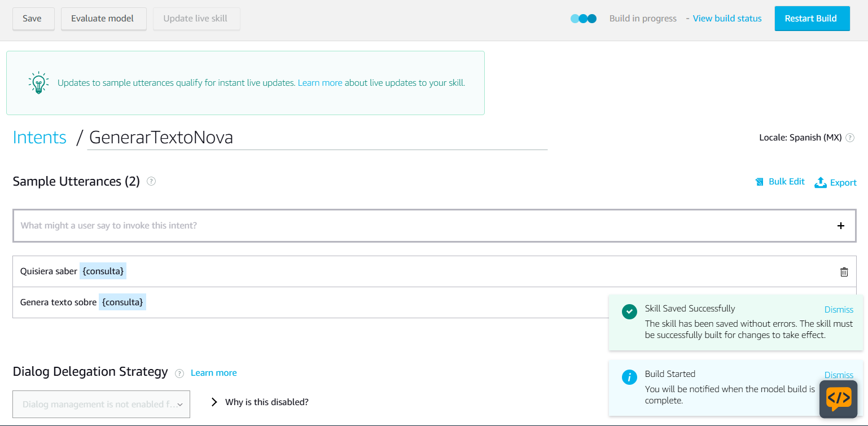The width and height of the screenshot is (868, 426).
Task: Click the Restart Build button
Action: coord(812,19)
